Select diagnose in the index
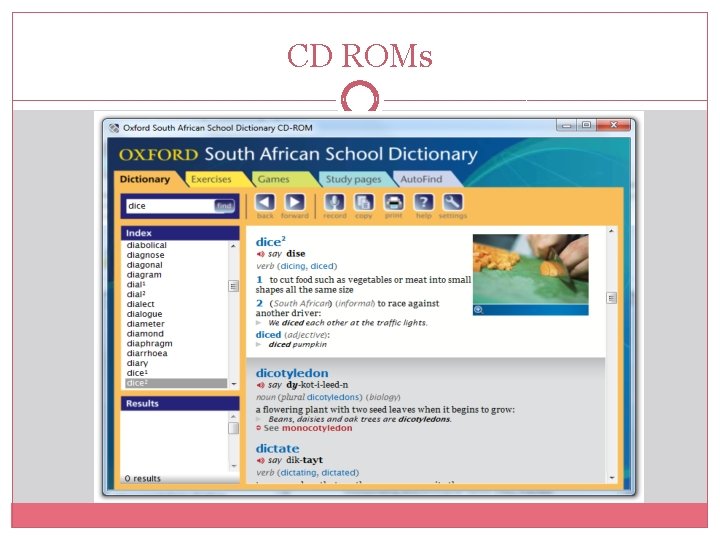 (x=145, y=255)
